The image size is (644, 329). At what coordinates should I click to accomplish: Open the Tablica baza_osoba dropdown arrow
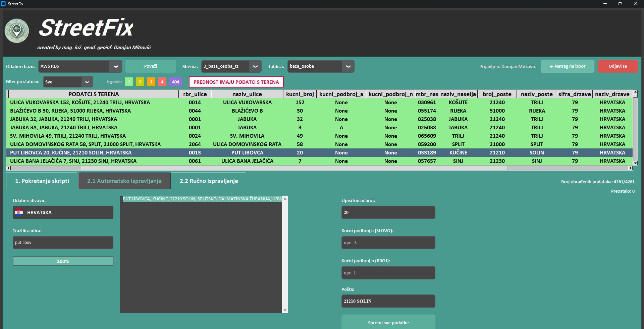[348, 66]
